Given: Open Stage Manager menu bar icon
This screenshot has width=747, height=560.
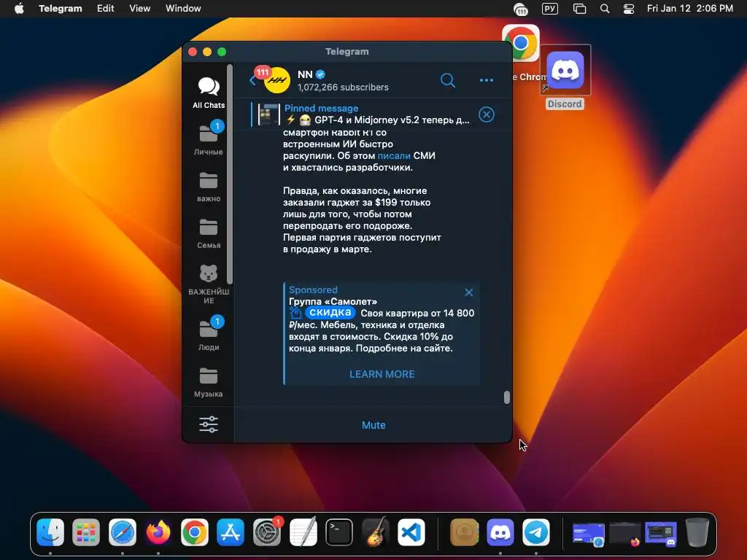Looking at the screenshot, I should click(x=579, y=9).
